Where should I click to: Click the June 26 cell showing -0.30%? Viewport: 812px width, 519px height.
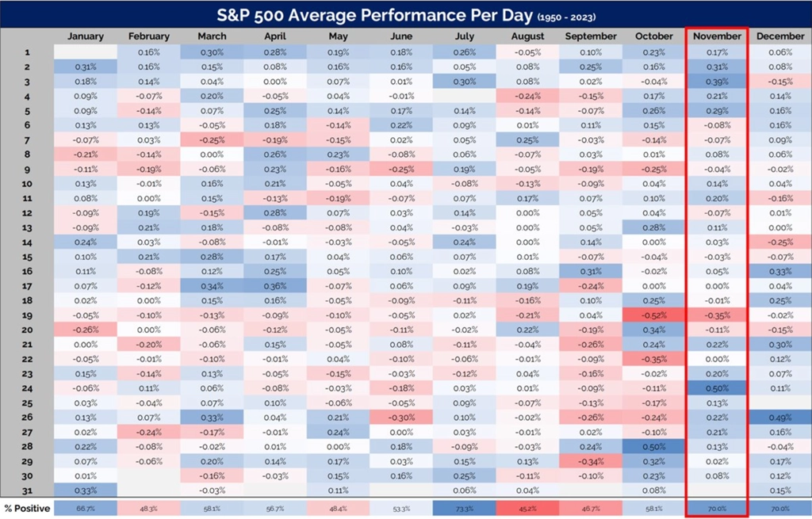(x=401, y=418)
